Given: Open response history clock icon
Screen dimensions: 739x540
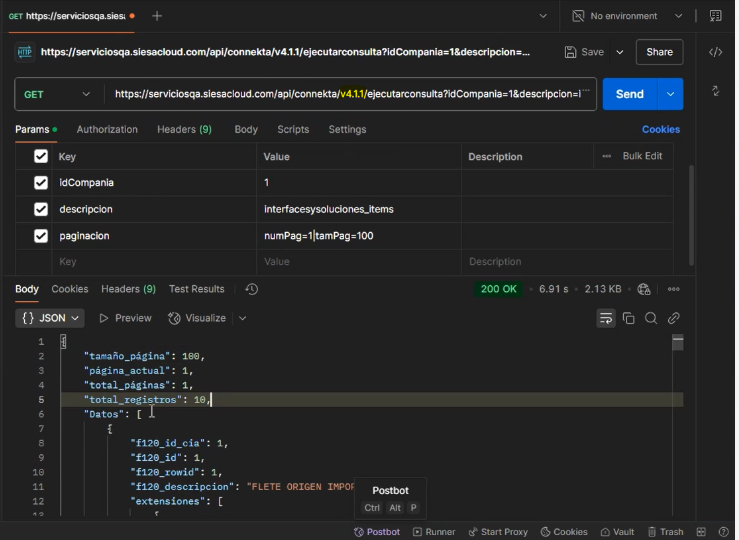Looking at the screenshot, I should [251, 289].
